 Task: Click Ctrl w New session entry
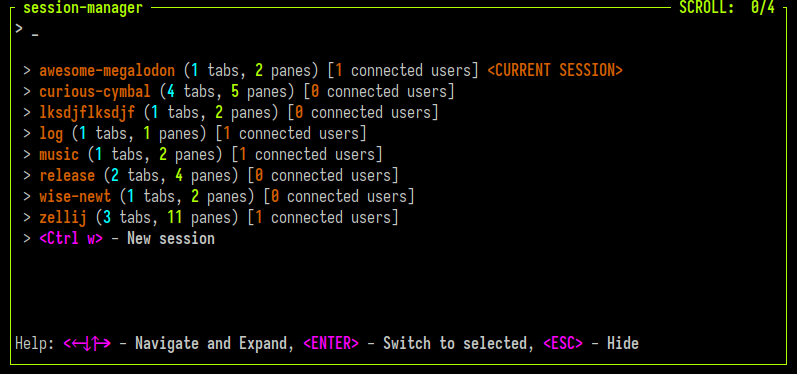127,239
